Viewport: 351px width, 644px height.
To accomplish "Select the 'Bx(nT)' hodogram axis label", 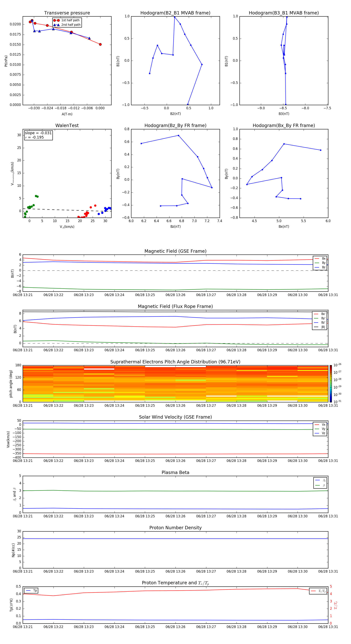I will [284, 227].
